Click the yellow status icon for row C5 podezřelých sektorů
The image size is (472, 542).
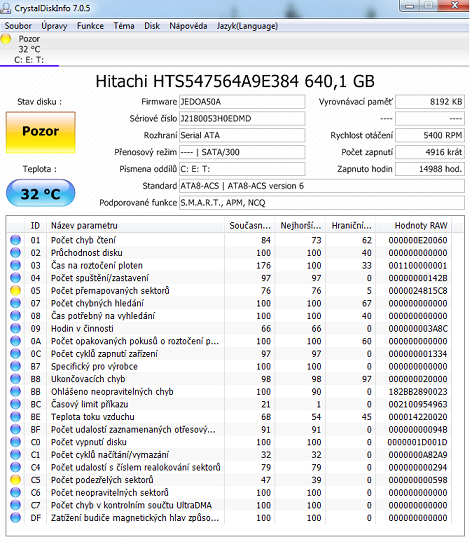15,480
